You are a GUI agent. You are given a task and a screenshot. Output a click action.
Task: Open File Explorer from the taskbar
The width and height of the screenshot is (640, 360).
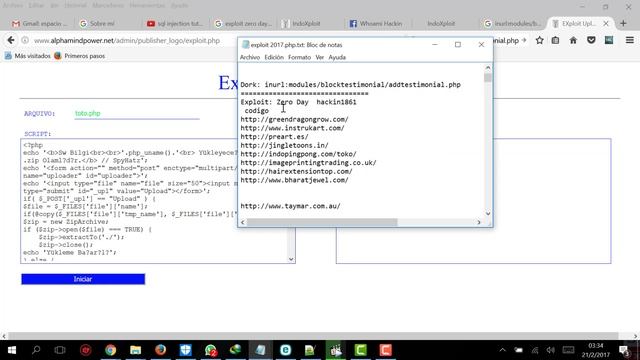tap(136, 350)
